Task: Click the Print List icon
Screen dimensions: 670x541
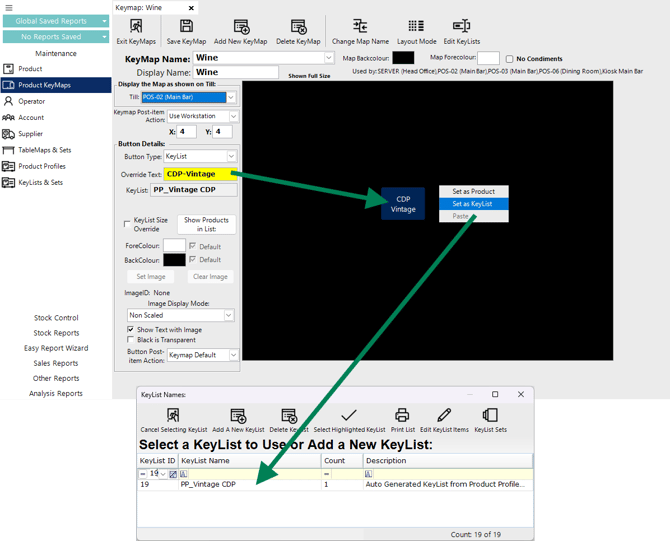Action: click(x=402, y=419)
